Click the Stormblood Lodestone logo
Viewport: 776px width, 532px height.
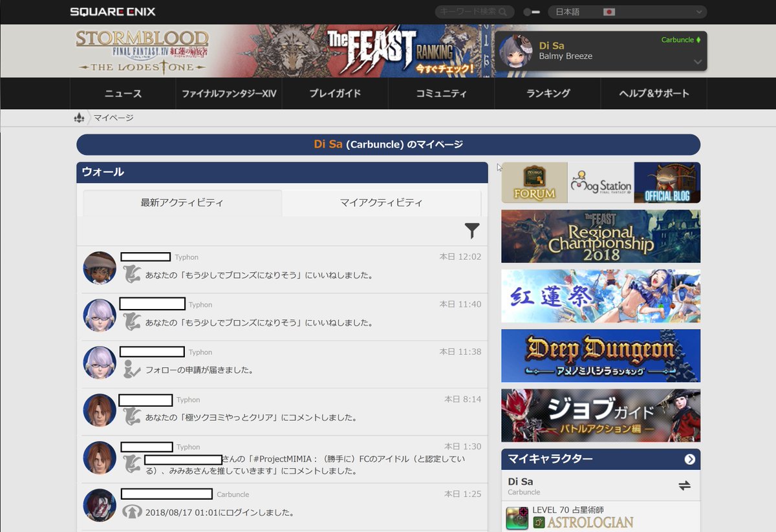pos(142,50)
